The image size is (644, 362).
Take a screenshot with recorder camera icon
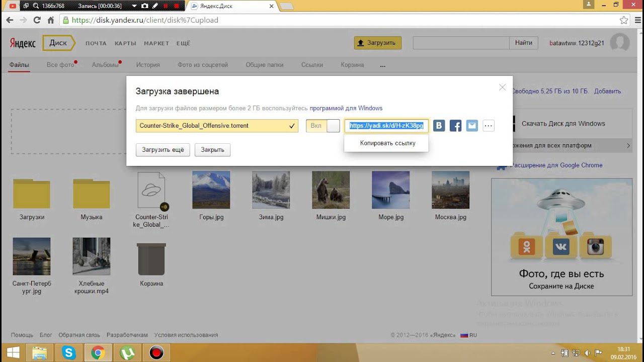tap(145, 6)
